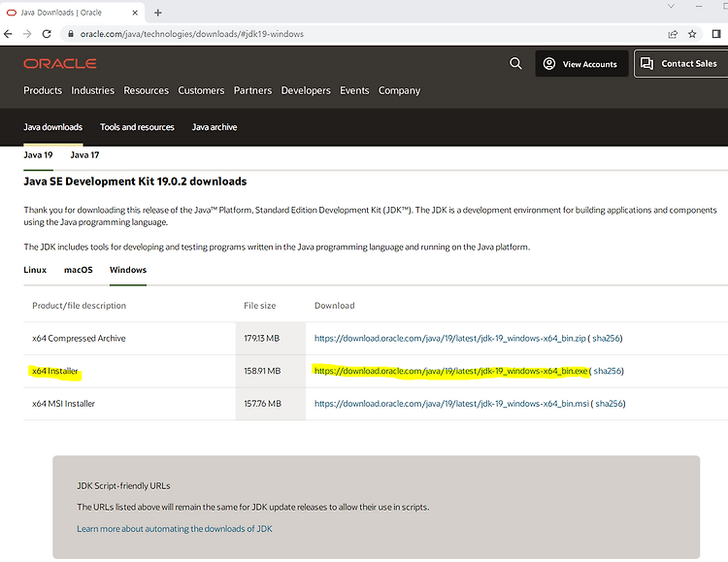
Task: Switch to the Java 17 tab
Action: 84,155
